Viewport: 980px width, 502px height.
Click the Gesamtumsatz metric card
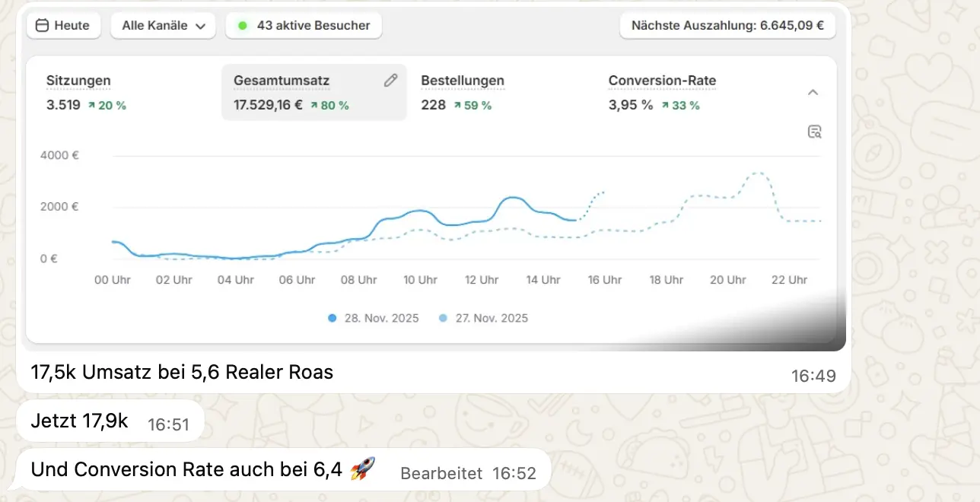313,92
